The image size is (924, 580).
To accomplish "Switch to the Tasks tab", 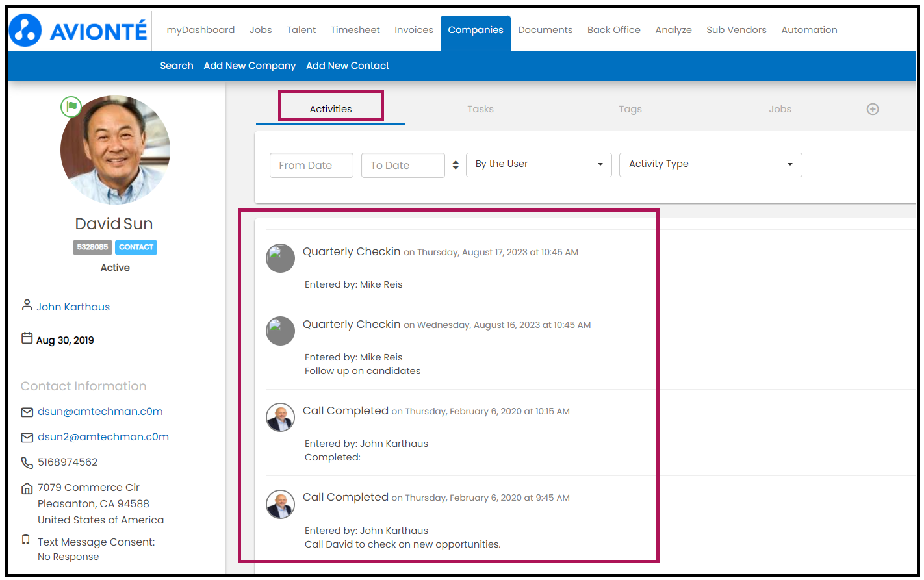I will 480,109.
